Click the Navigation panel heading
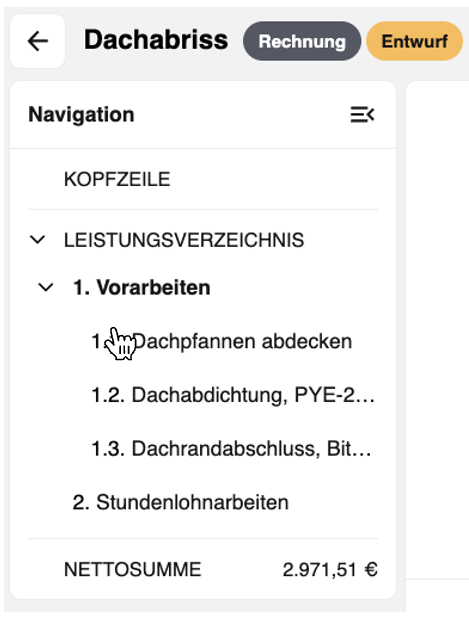The width and height of the screenshot is (469, 617). [x=81, y=115]
